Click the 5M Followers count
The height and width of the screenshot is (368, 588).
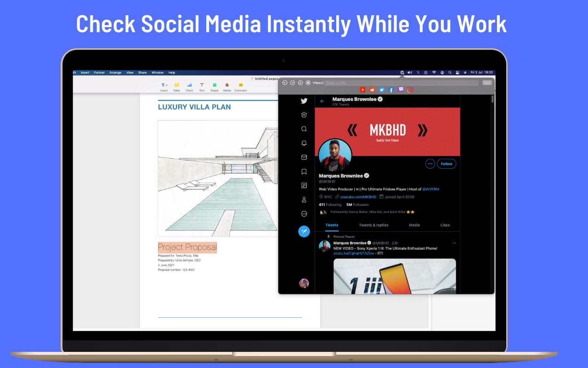tap(357, 205)
